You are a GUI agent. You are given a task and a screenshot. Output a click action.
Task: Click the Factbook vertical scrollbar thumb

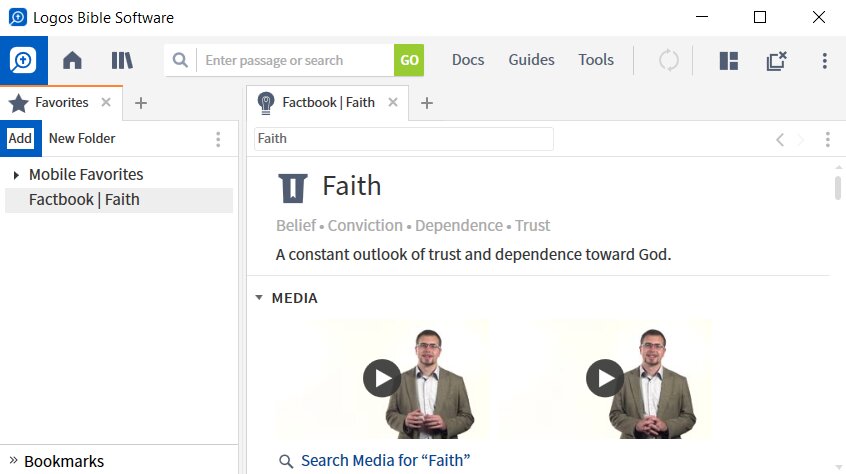click(838, 188)
